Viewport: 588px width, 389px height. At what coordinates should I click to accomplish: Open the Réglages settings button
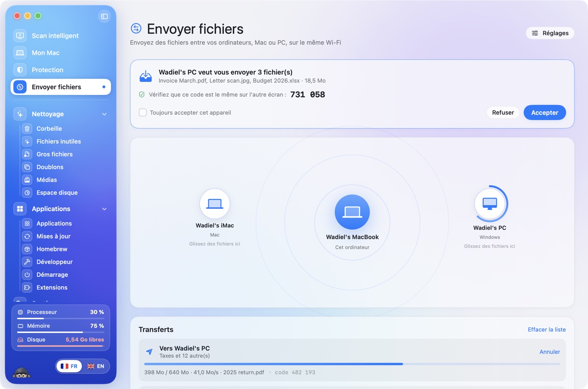tap(550, 33)
